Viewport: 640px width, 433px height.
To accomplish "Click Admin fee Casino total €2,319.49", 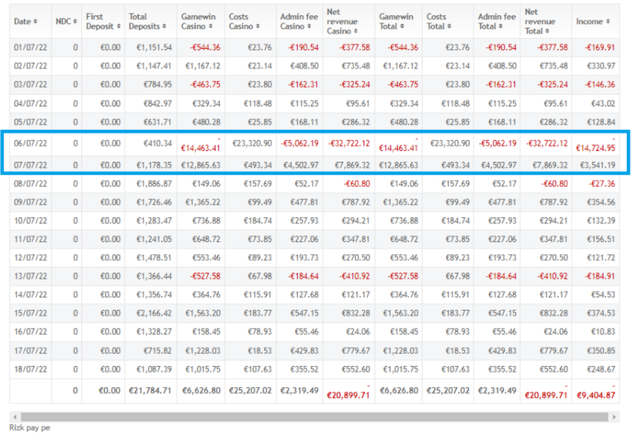I will pyautogui.click(x=299, y=391).
